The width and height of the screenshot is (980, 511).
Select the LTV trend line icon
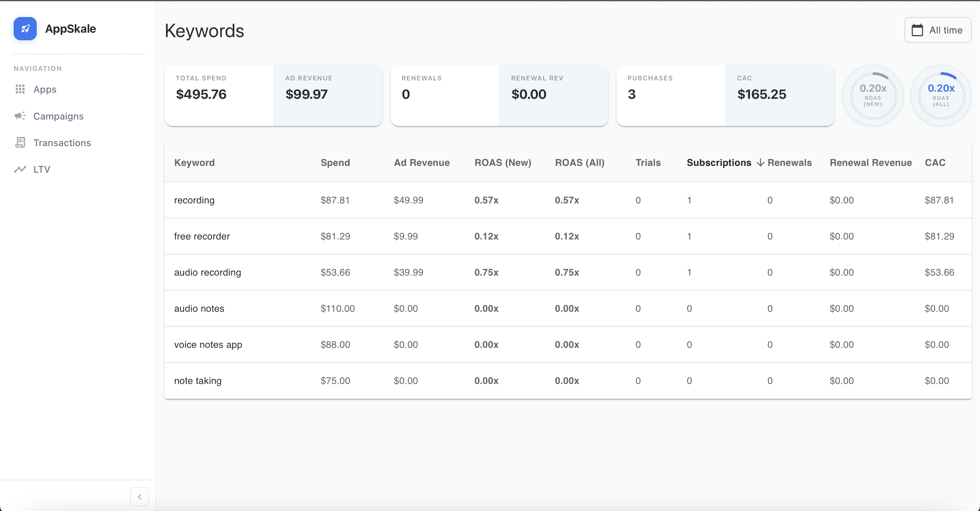pyautogui.click(x=20, y=169)
